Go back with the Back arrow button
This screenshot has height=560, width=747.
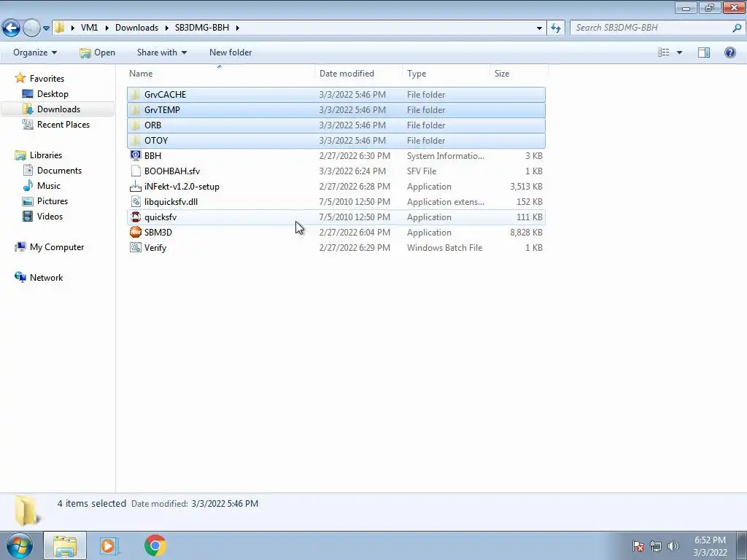12,28
